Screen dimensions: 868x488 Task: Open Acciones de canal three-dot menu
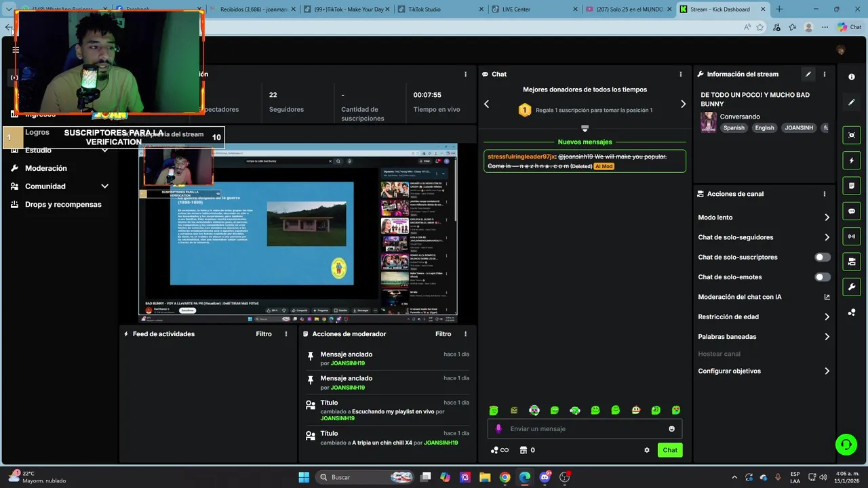click(825, 194)
